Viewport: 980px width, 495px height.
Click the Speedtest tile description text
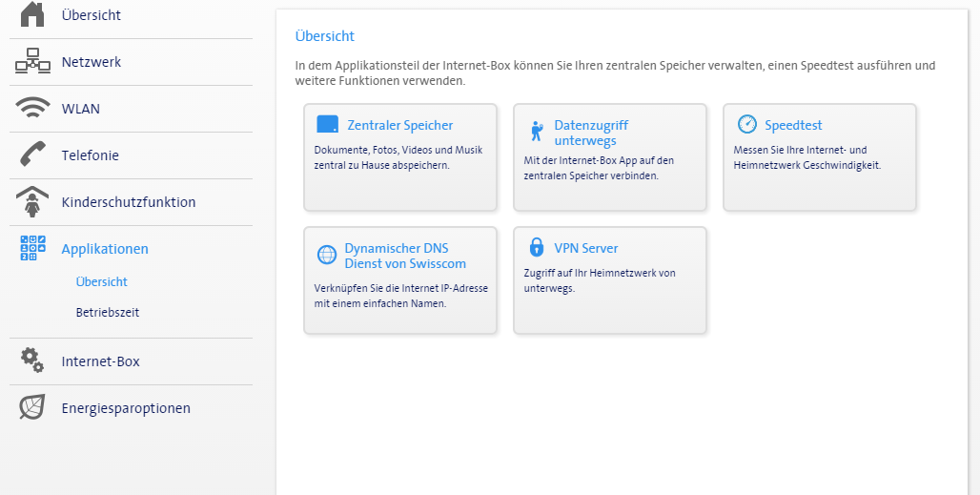click(x=807, y=157)
